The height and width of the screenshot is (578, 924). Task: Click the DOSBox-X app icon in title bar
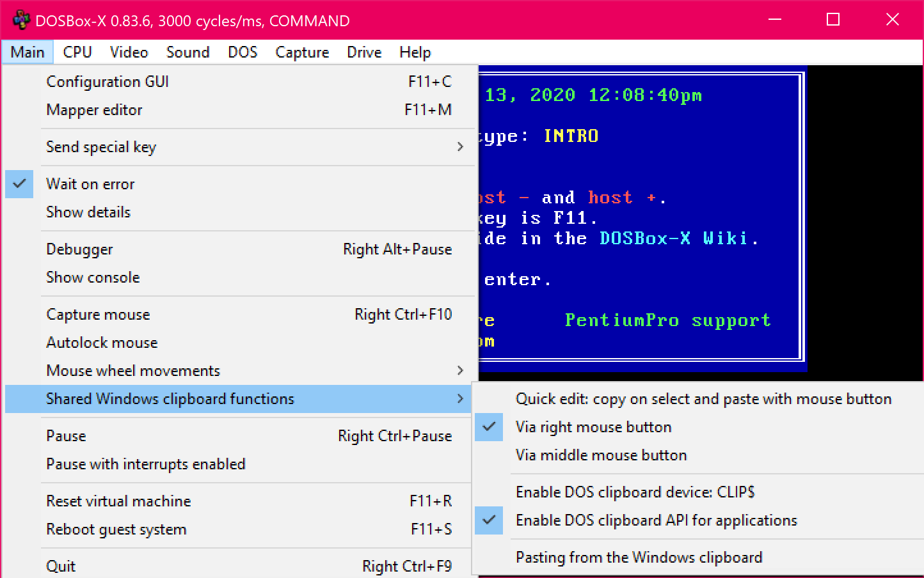[x=21, y=20]
